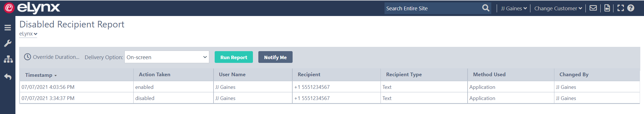The width and height of the screenshot is (644, 114).
Task: Expand the JJ Gaines user menu
Action: coord(514,9)
